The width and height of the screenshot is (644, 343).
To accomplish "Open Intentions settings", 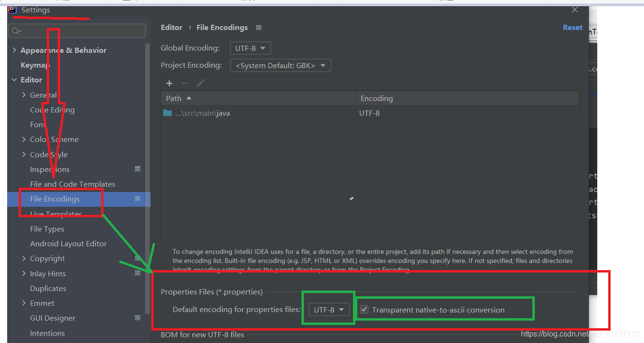I will pyautogui.click(x=47, y=333).
